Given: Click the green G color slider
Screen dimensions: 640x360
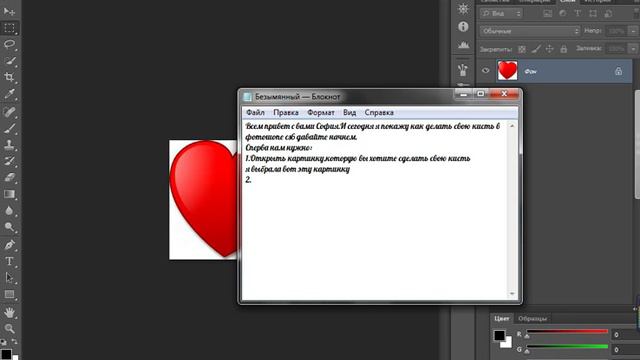Looking at the screenshot, I should 567,347.
